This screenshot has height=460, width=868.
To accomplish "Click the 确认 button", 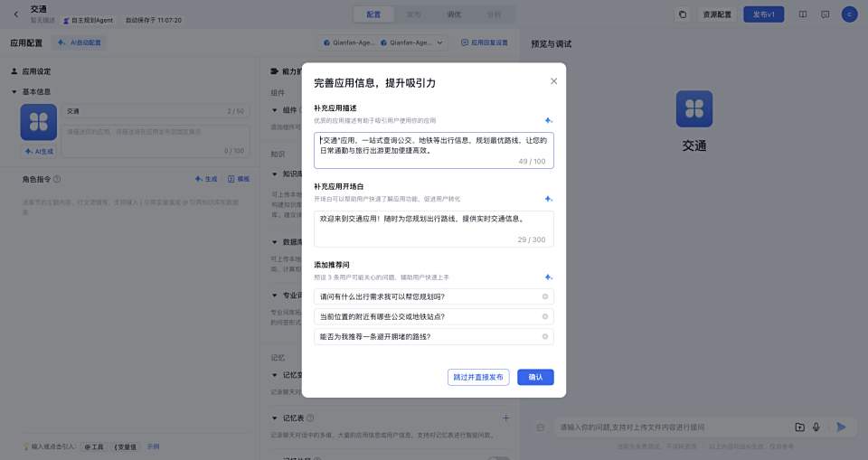I will pos(535,377).
